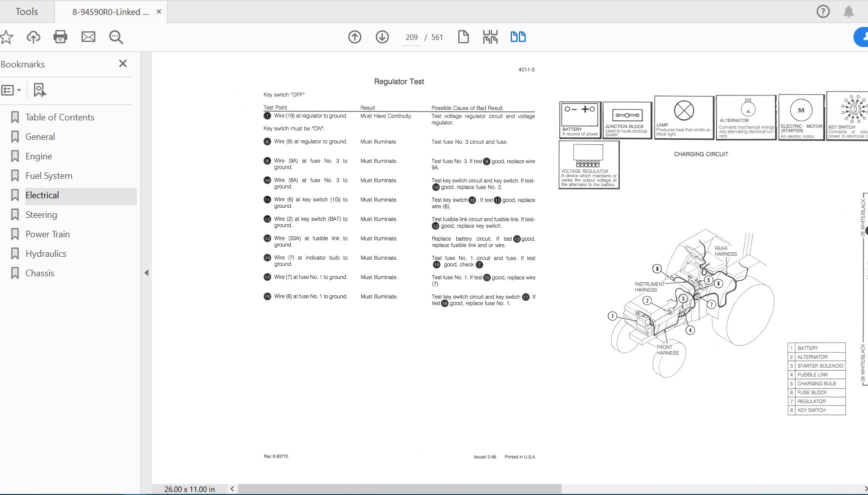Toggle single page view mode
The width and height of the screenshot is (868, 495).
coord(463,36)
